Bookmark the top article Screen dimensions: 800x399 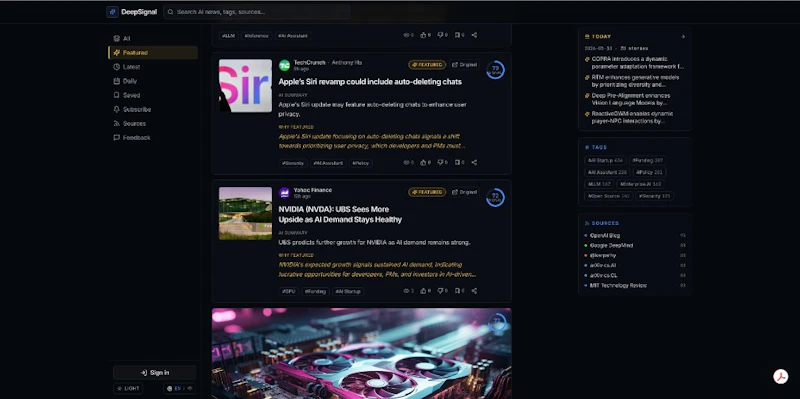(x=459, y=35)
